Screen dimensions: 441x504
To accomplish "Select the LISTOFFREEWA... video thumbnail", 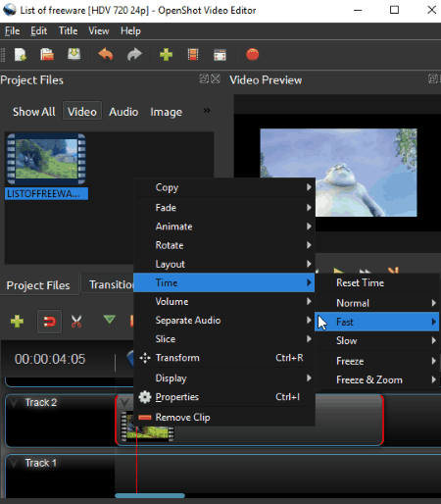I will (46, 159).
